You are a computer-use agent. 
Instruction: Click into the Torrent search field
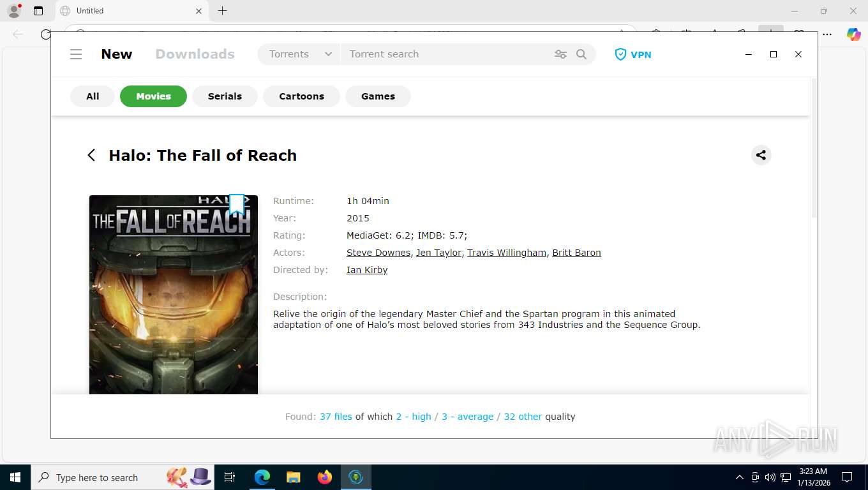point(447,54)
